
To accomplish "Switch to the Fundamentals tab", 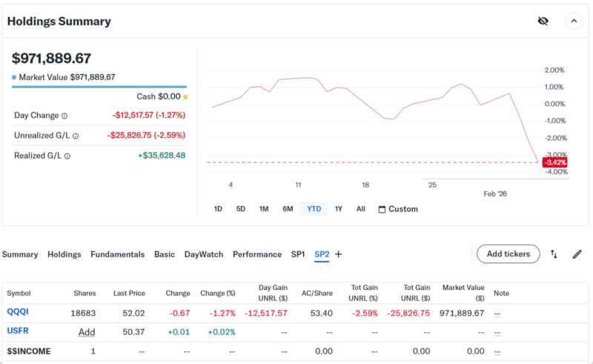I will point(117,254).
